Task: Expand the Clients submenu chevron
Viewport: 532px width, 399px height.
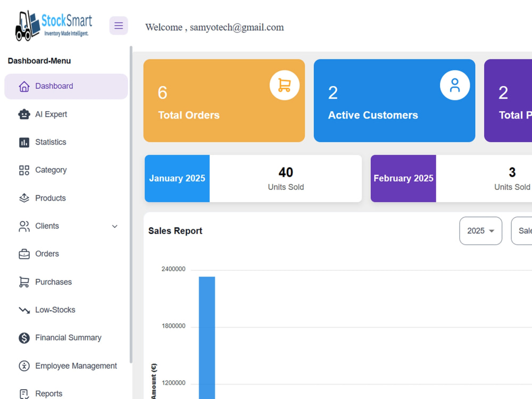Action: [x=115, y=226]
